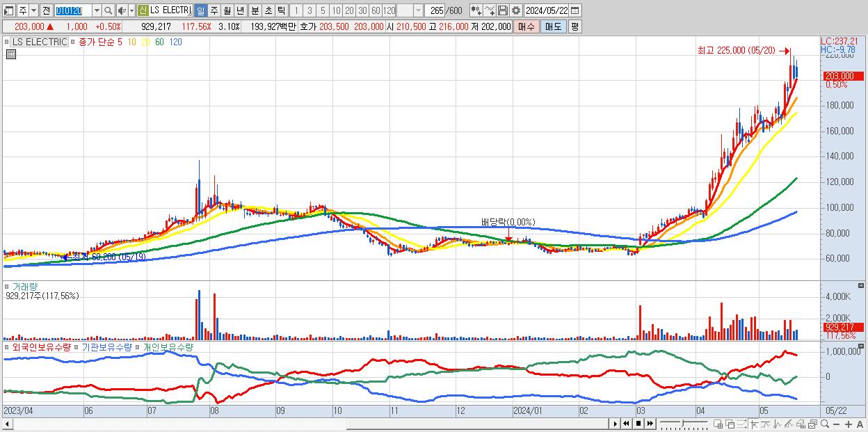This screenshot has width=868, height=432.
Task: Click the stop button in bottom bar
Action: pyautogui.click(x=638, y=424)
